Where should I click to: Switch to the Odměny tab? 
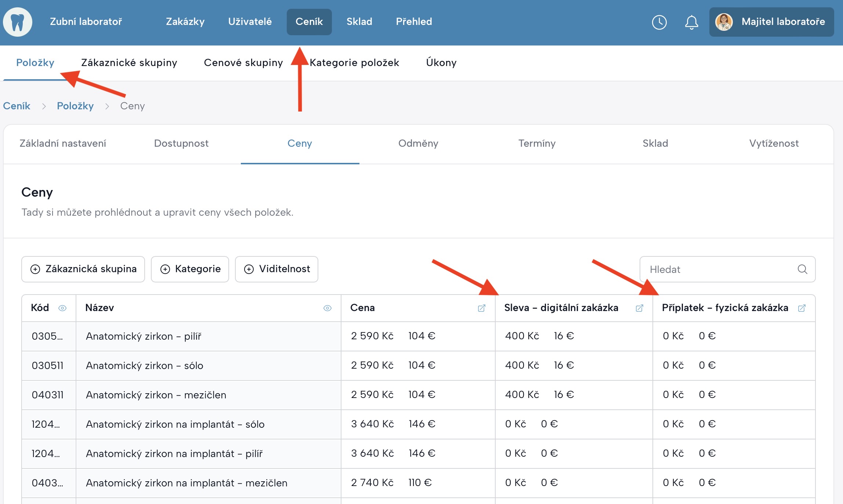coord(418,143)
